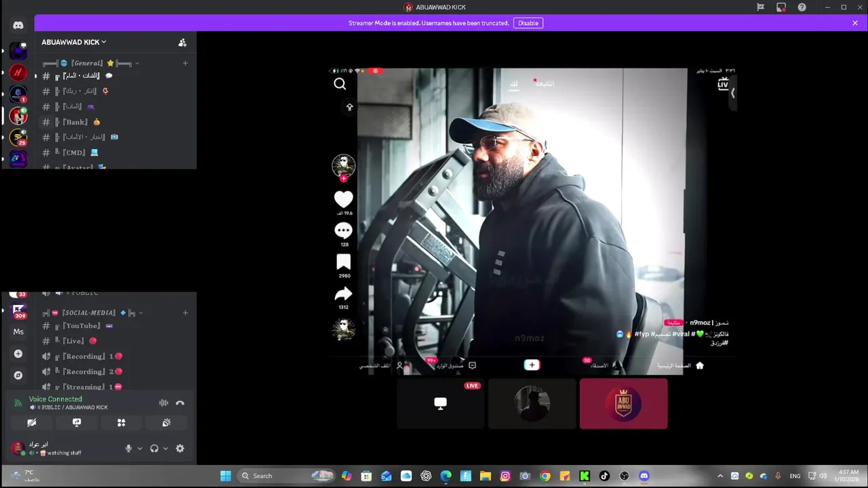Image resolution: width=868 pixels, height=488 pixels.
Task: Dismiss the Streamer Mode banner
Action: click(x=855, y=23)
